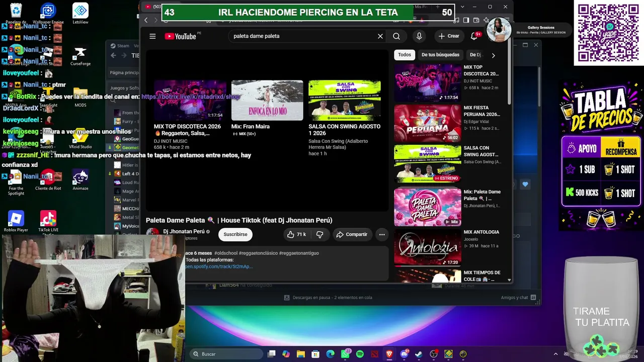This screenshot has height=362, width=644.
Task: Open Steam downloads status bar
Action: 328,298
